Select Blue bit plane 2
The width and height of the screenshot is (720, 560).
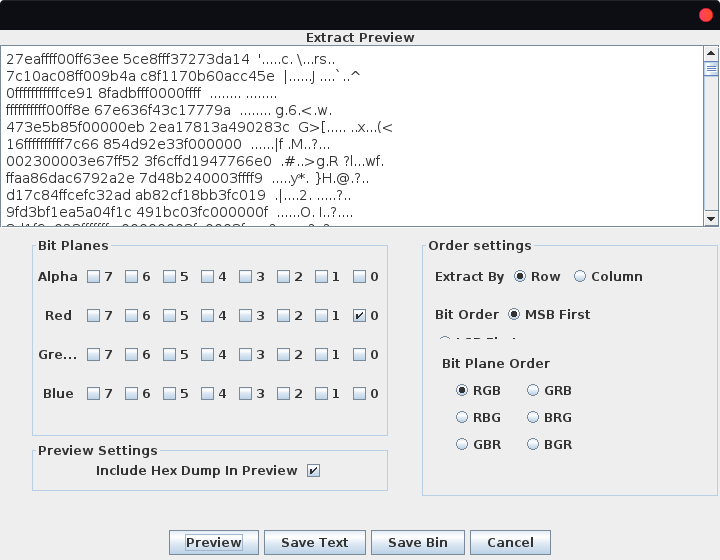coord(284,393)
